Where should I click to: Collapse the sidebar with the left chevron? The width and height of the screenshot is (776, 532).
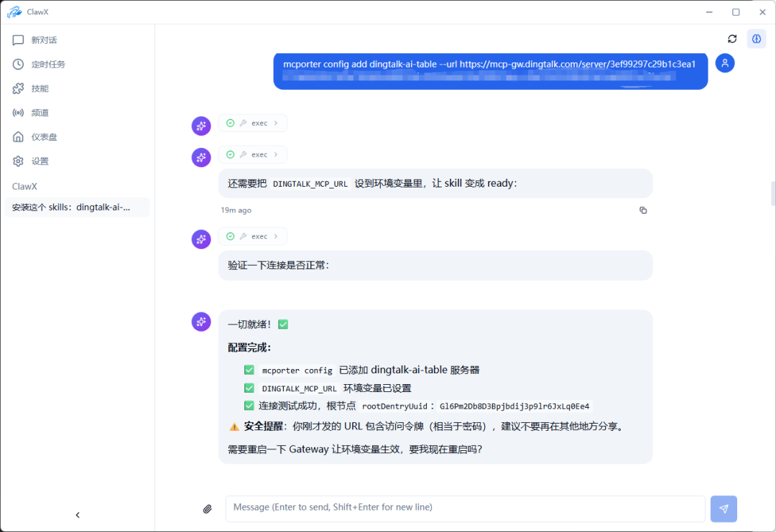pyautogui.click(x=78, y=515)
